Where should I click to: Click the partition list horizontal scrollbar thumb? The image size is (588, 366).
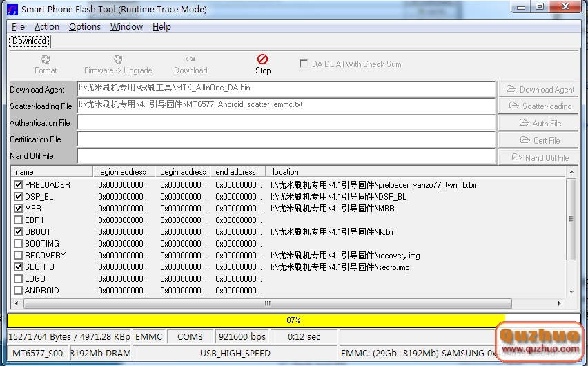267,303
